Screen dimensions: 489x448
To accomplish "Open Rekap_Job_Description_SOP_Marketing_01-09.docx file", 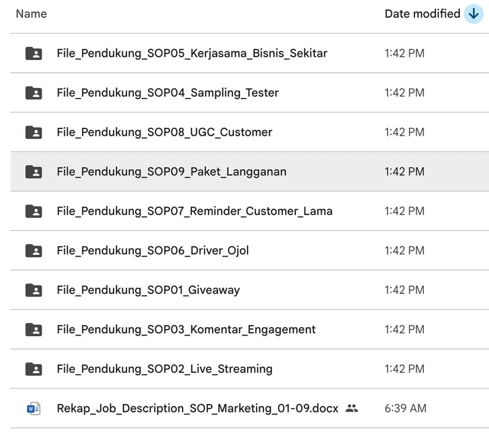I will click(197, 408).
